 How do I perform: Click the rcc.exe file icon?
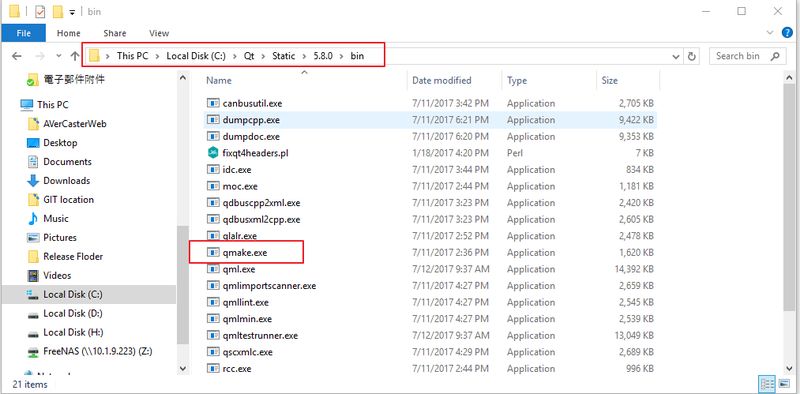213,368
